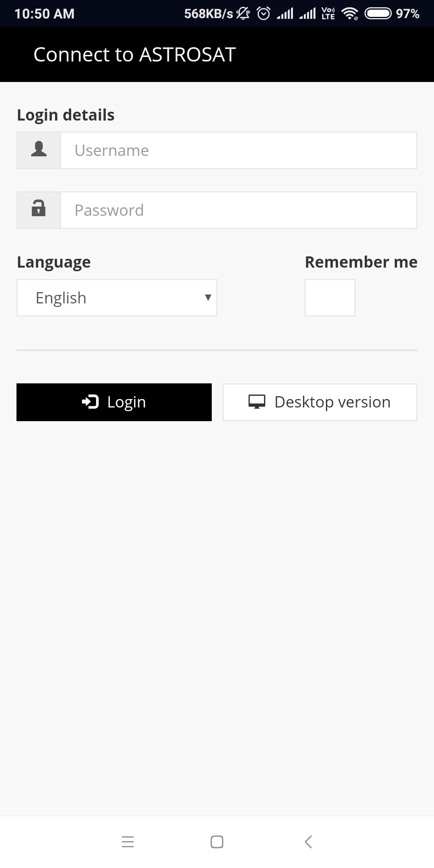Viewport: 434px width, 868px height.
Task: Tap the padlock icon beside Password
Action: click(x=39, y=209)
